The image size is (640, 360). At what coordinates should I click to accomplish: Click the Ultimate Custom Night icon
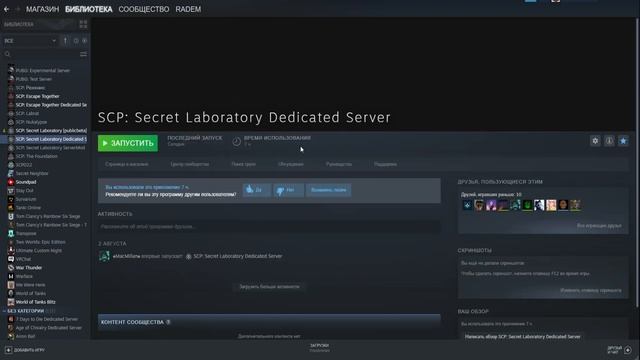11,251
